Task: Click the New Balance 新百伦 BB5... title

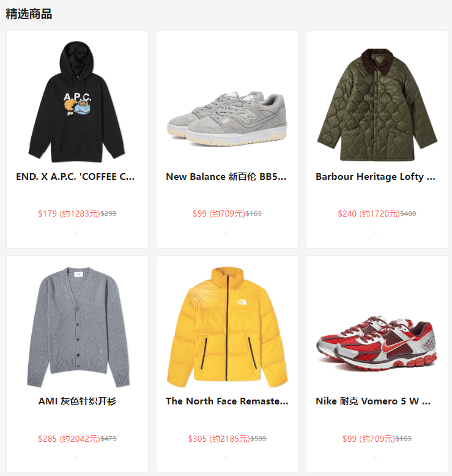Action: pos(226,177)
